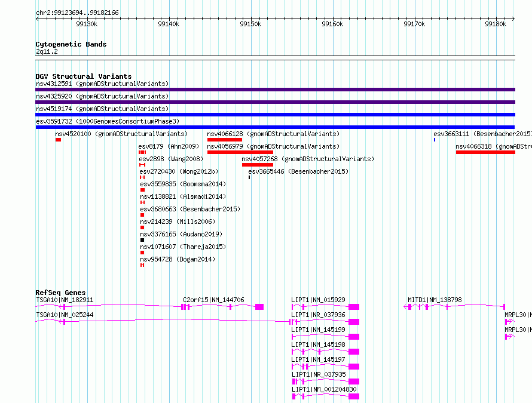Open MITD1|NM_138798 gene label
This screenshot has height=403, width=532.
click(x=435, y=300)
